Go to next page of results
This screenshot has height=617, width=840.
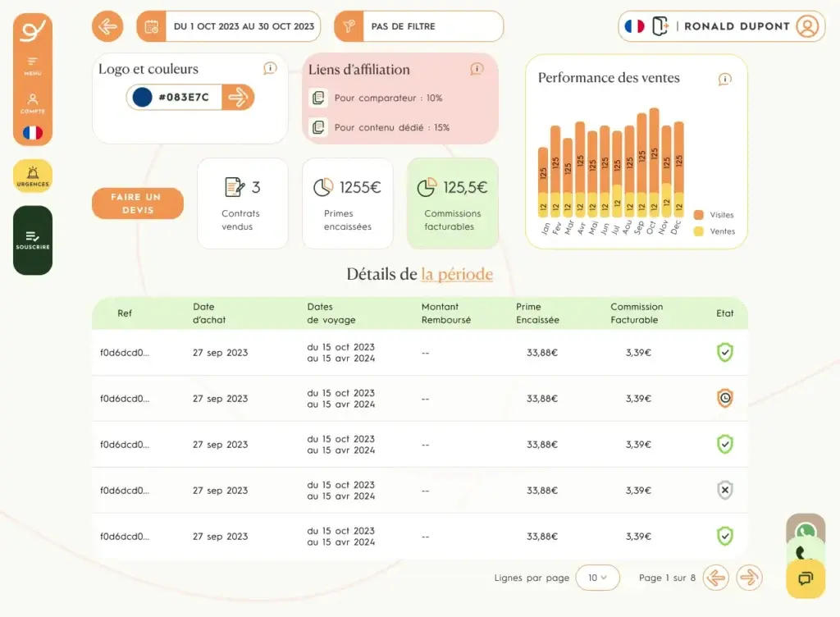[749, 578]
